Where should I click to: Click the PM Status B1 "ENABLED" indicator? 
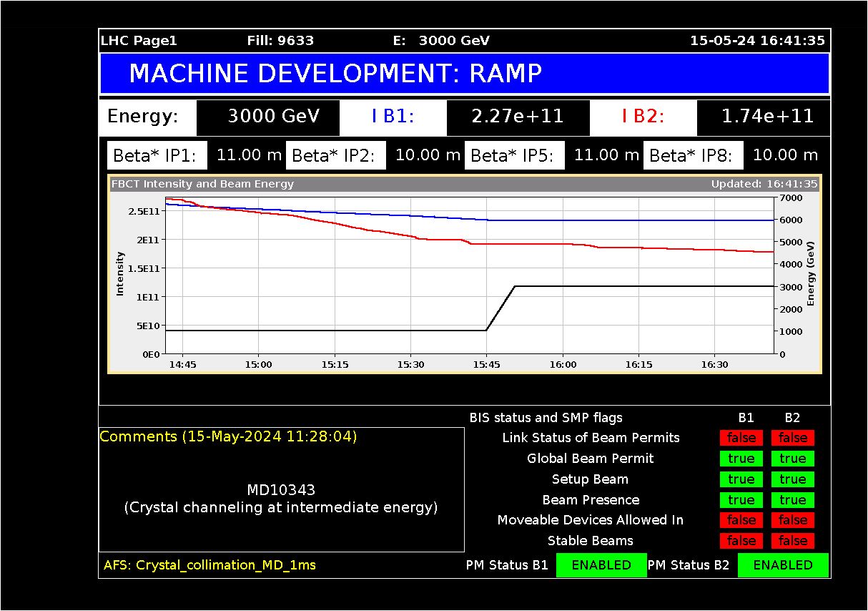601,565
